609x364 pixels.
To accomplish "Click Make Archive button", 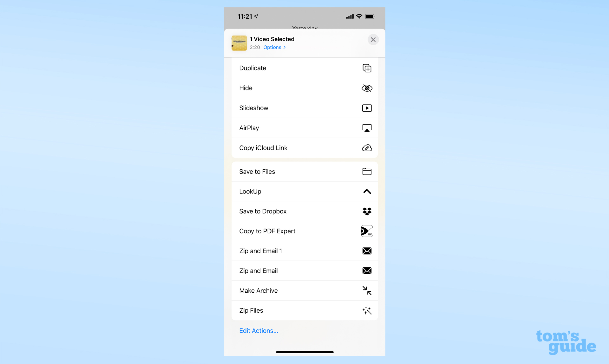I will click(305, 291).
